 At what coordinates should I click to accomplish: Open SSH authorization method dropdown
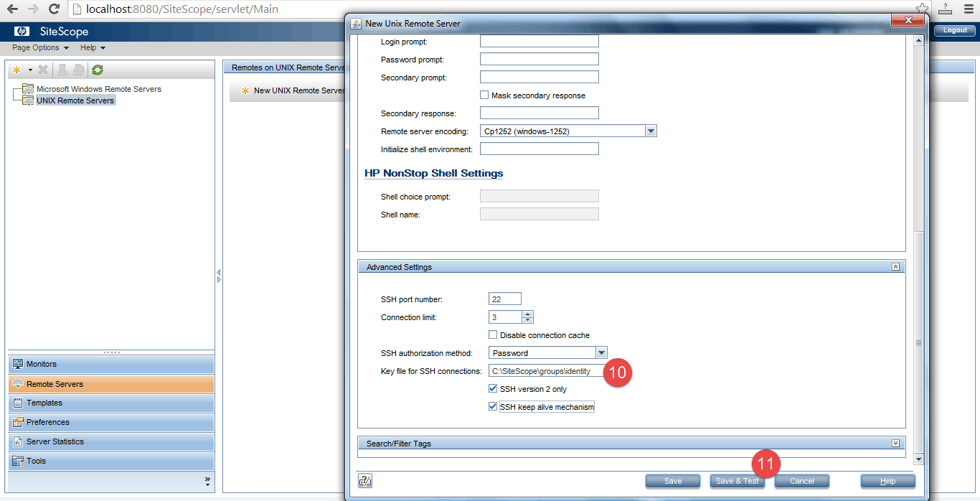tap(601, 352)
